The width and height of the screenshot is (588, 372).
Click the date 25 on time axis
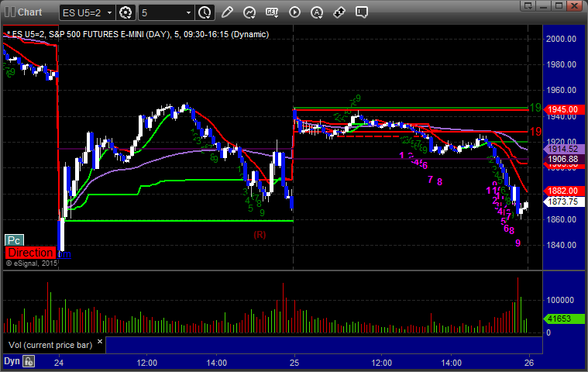point(294,363)
